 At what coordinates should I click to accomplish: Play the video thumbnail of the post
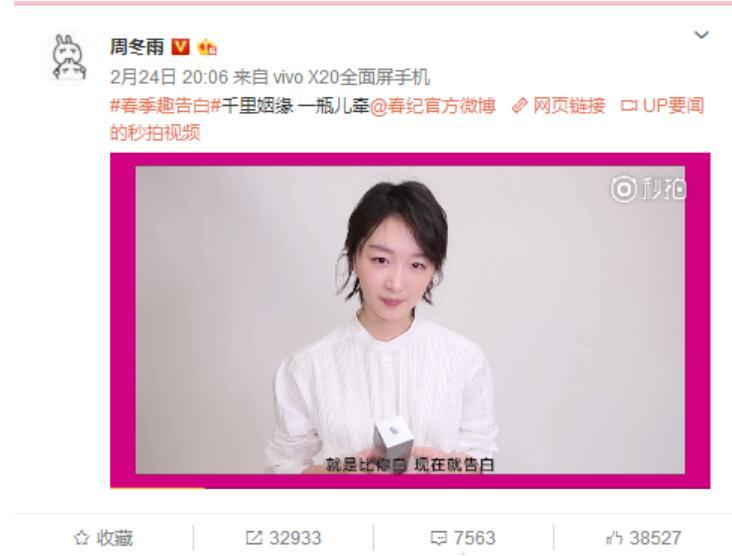(410, 320)
